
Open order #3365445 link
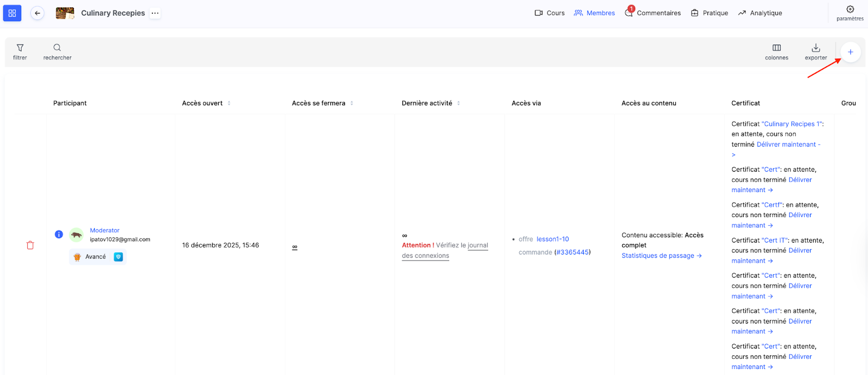(x=572, y=252)
